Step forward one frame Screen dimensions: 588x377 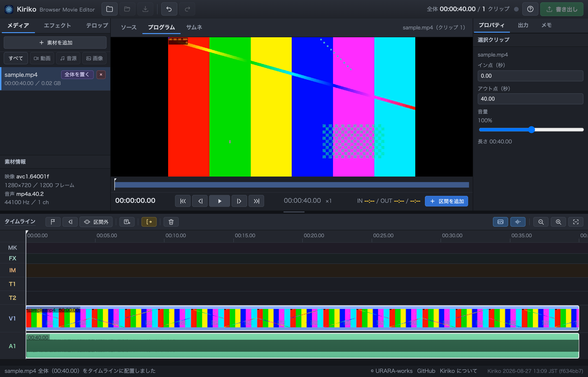point(239,201)
